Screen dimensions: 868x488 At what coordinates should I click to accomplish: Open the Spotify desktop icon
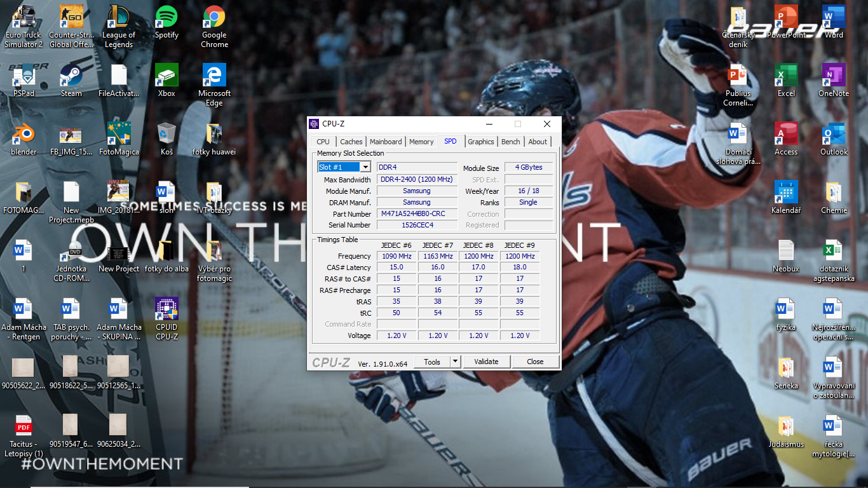pyautogui.click(x=166, y=17)
